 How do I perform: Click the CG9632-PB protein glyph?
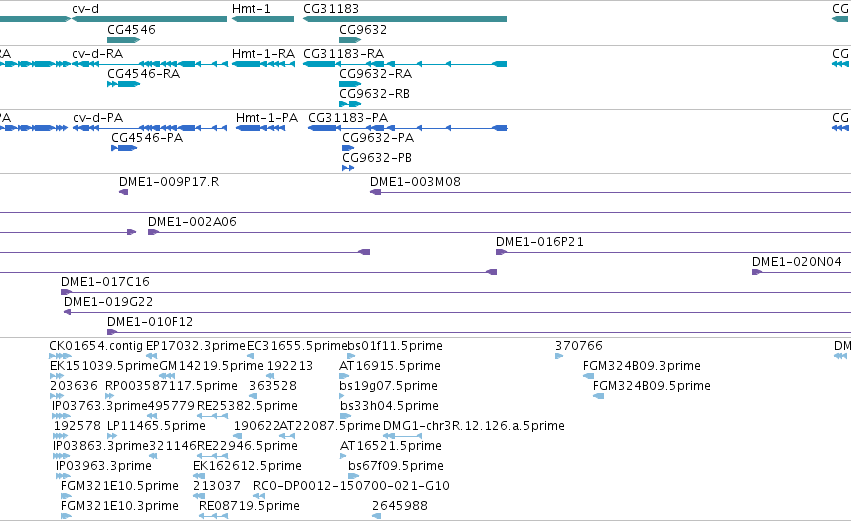(348, 168)
